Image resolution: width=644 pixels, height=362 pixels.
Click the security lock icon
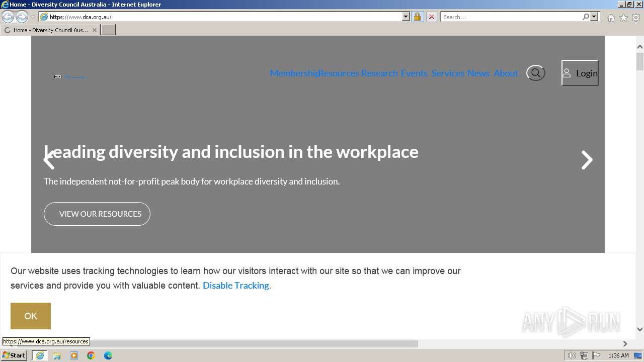click(x=417, y=17)
